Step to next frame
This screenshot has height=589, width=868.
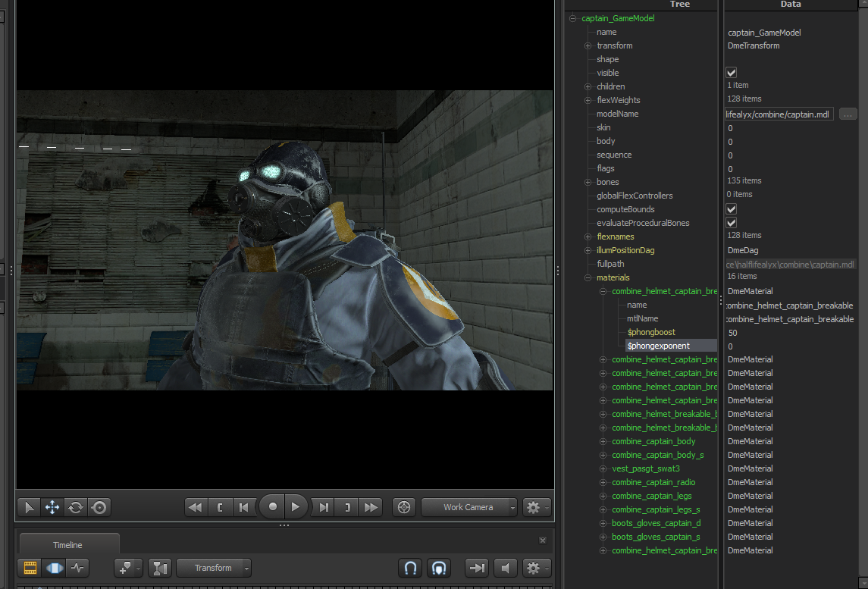click(324, 507)
